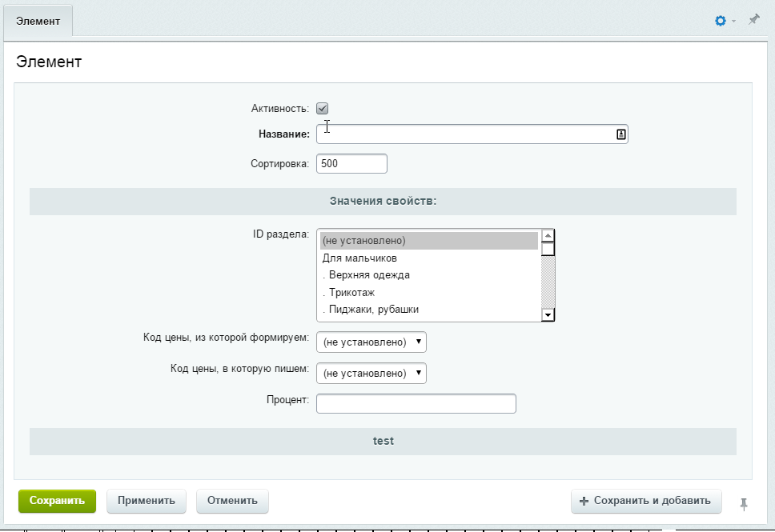The width and height of the screenshot is (775, 532).
Task: Click the icon inside the Название field
Action: (620, 134)
